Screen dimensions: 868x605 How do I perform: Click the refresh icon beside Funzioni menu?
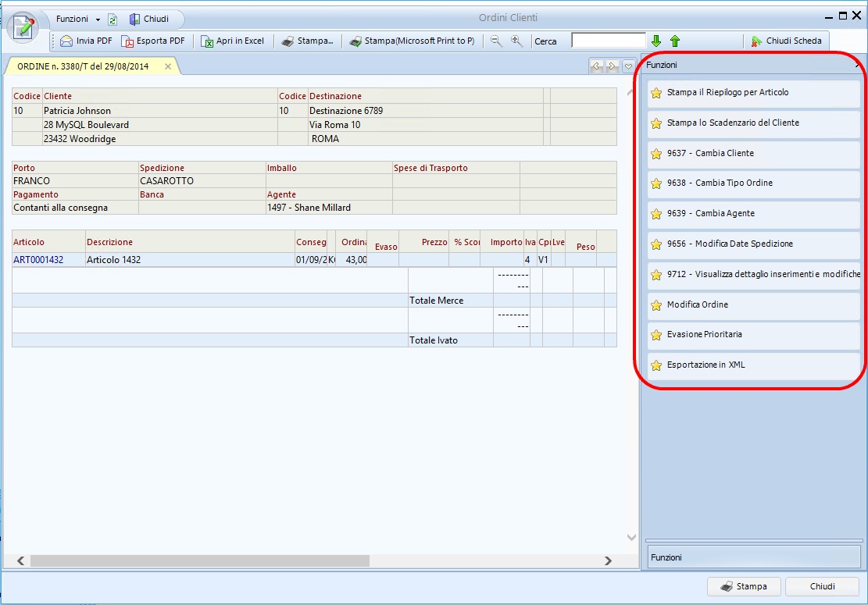click(113, 19)
